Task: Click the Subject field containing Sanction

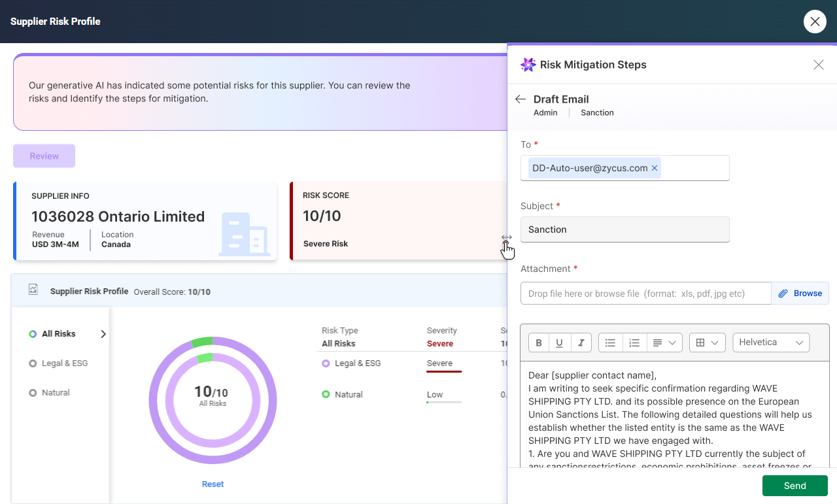Action: [x=624, y=229]
